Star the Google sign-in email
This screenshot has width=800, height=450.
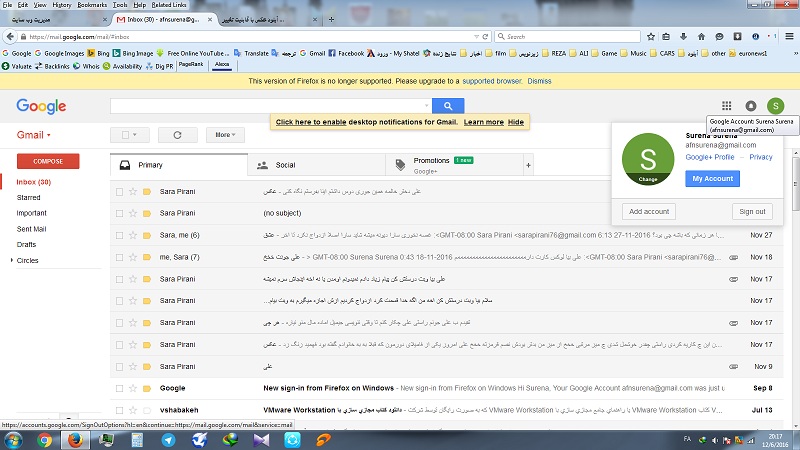click(x=133, y=388)
